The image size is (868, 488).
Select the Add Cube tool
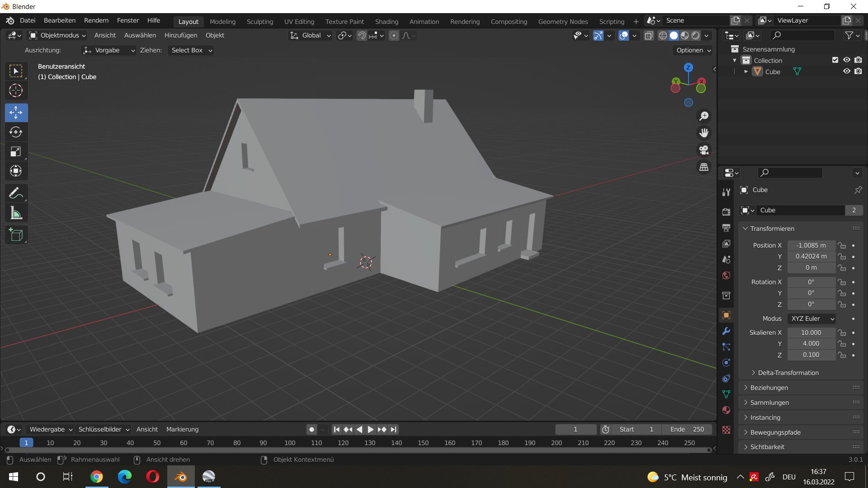pyautogui.click(x=16, y=235)
